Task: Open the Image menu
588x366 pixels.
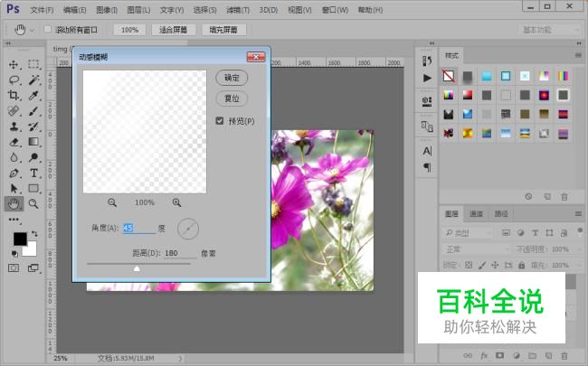Action: click(x=107, y=10)
